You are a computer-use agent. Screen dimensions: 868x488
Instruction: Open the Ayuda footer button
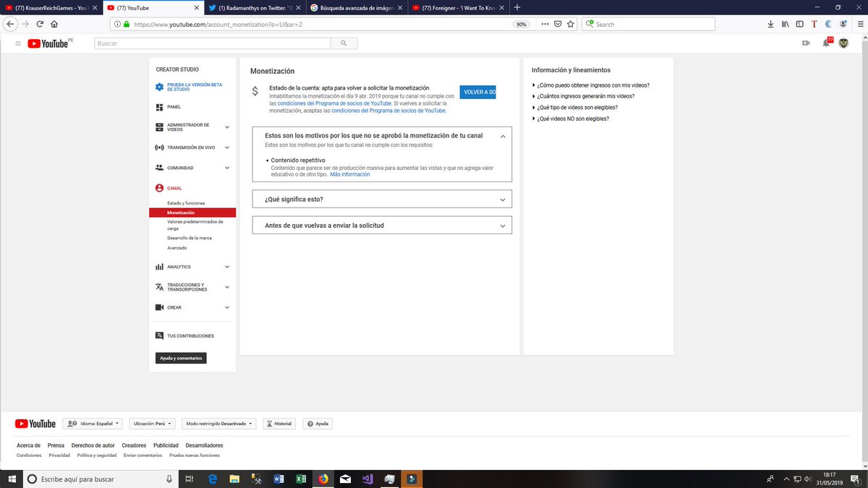point(318,424)
